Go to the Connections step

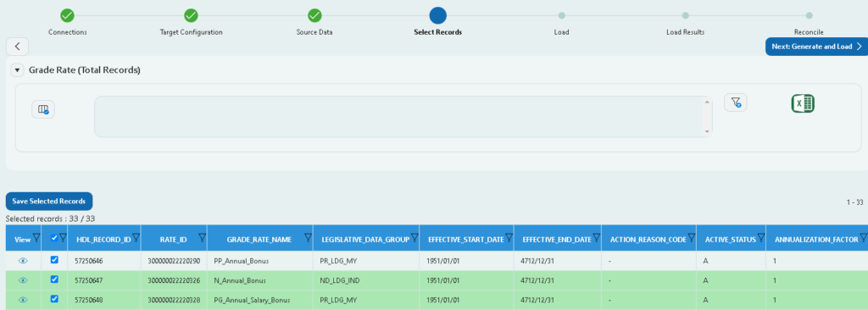[68, 15]
